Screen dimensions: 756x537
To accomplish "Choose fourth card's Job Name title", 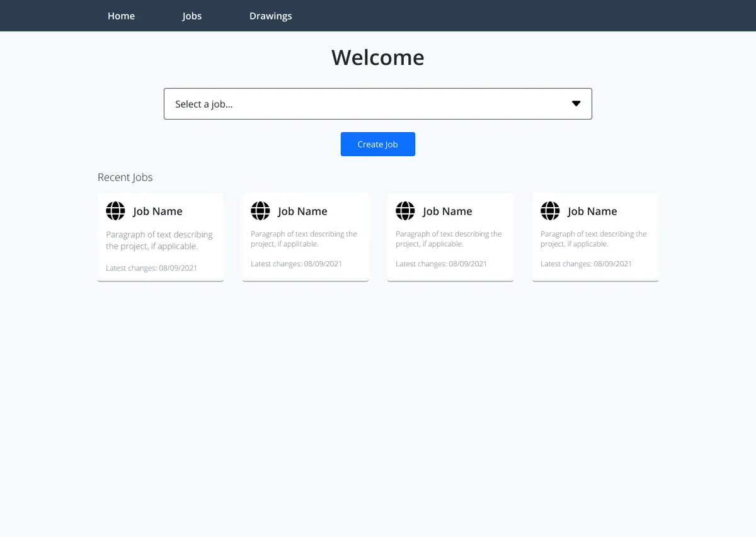I will tap(592, 212).
